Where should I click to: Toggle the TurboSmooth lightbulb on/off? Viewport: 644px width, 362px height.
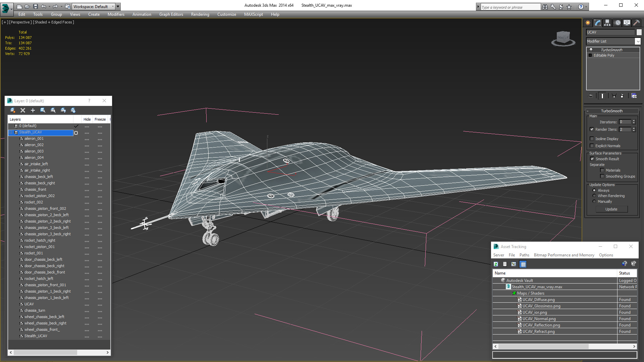(x=591, y=50)
